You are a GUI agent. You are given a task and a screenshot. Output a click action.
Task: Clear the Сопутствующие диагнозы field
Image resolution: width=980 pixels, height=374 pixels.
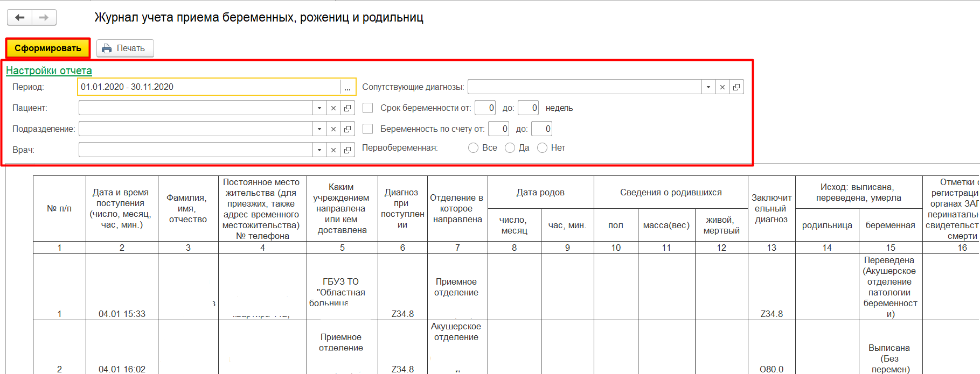[x=722, y=87]
